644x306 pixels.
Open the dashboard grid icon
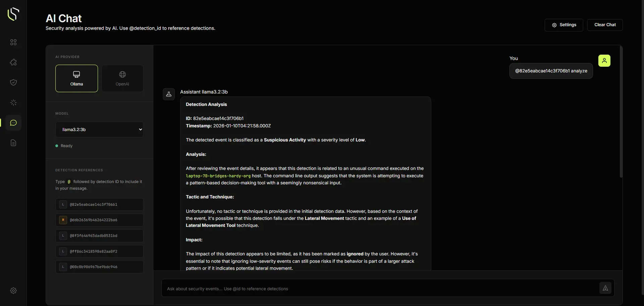(13, 42)
